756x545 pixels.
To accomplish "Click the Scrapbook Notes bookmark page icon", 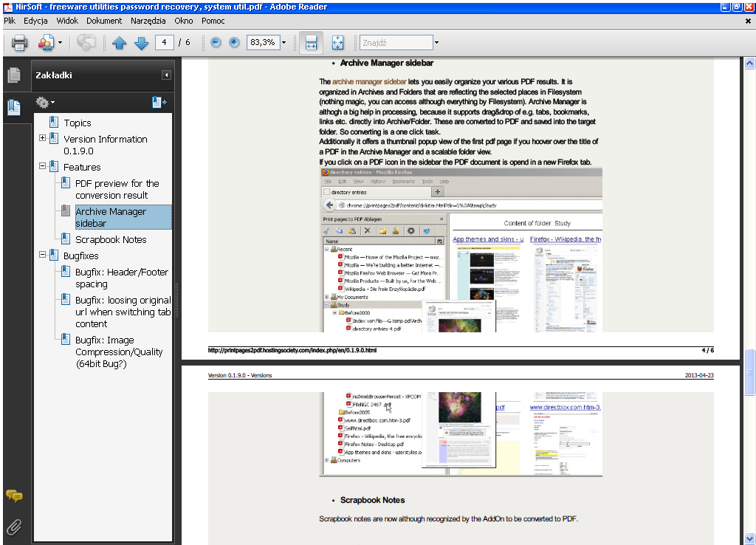I will pyautogui.click(x=66, y=239).
